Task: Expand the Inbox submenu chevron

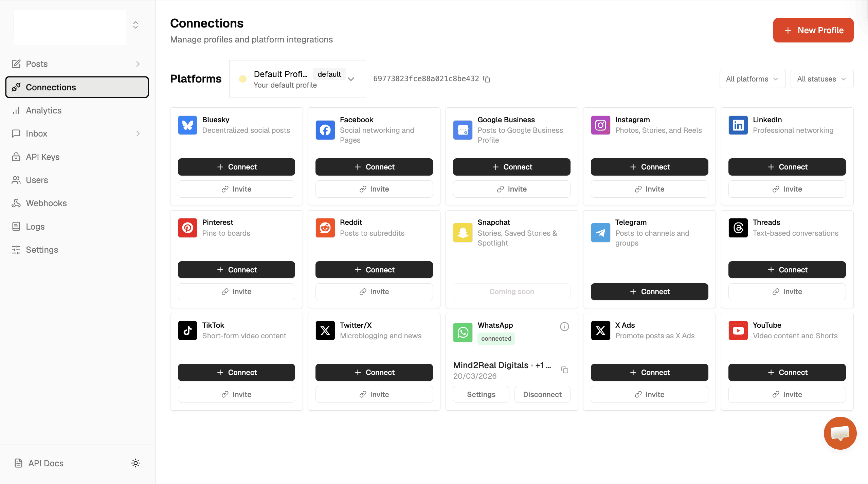Action: 138,133
